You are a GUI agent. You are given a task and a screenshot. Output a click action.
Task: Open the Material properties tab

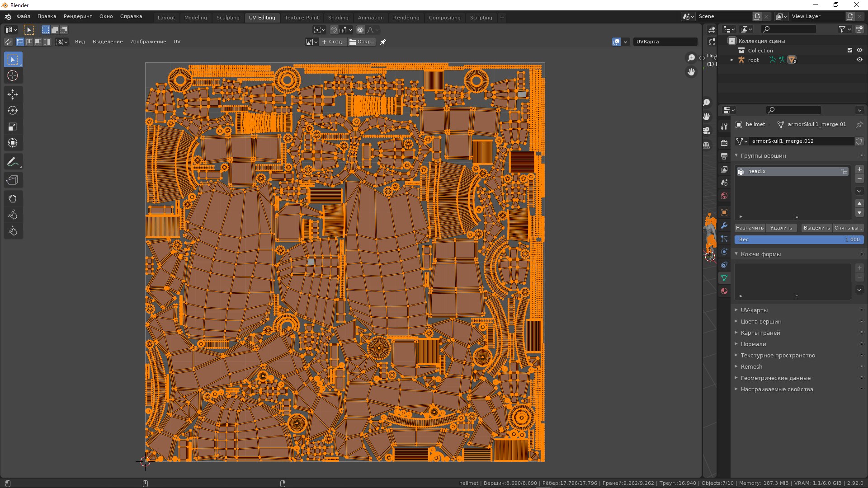(x=724, y=291)
